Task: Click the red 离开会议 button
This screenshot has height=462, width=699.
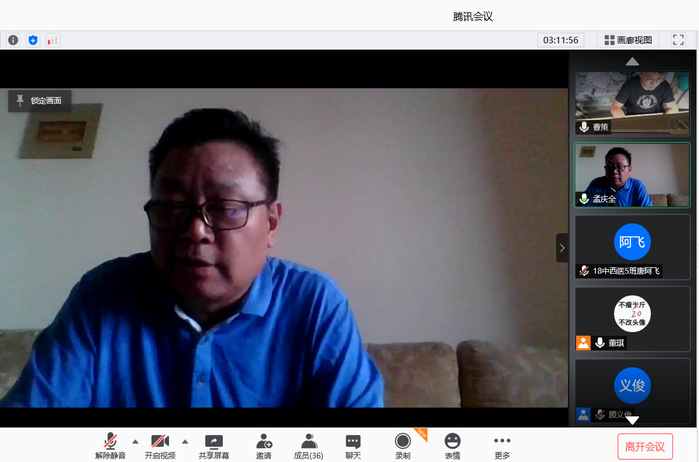Action: 645,445
